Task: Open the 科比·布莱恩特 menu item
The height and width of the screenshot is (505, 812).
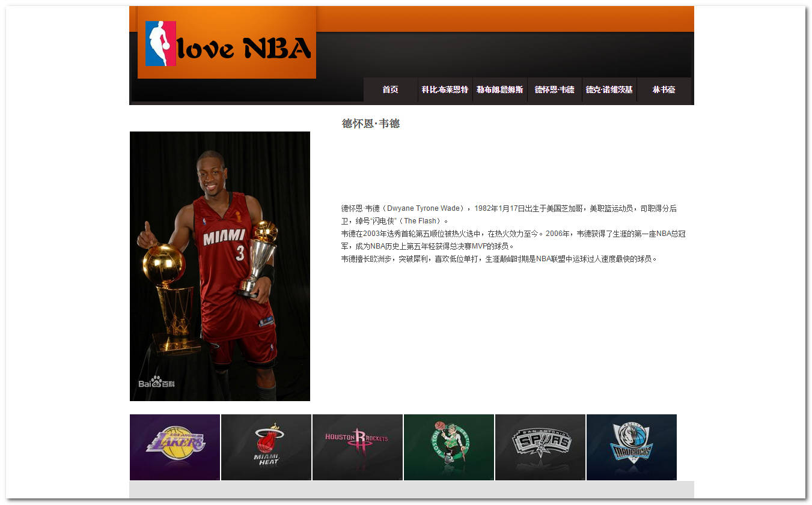Action: click(x=445, y=89)
